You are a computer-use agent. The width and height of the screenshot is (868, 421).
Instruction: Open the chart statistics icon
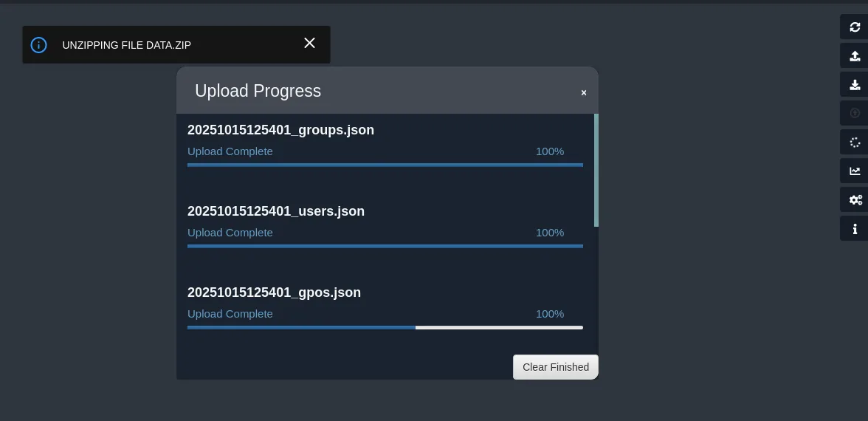coord(855,171)
